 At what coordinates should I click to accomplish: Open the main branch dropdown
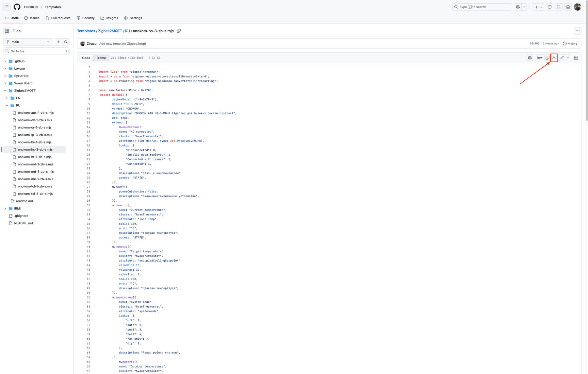pyautogui.click(x=28, y=42)
